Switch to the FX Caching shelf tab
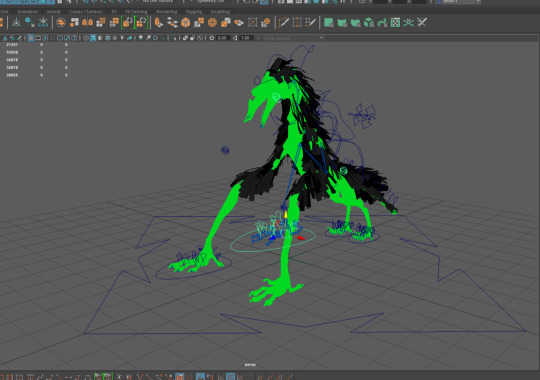The image size is (540, 380). tap(136, 12)
